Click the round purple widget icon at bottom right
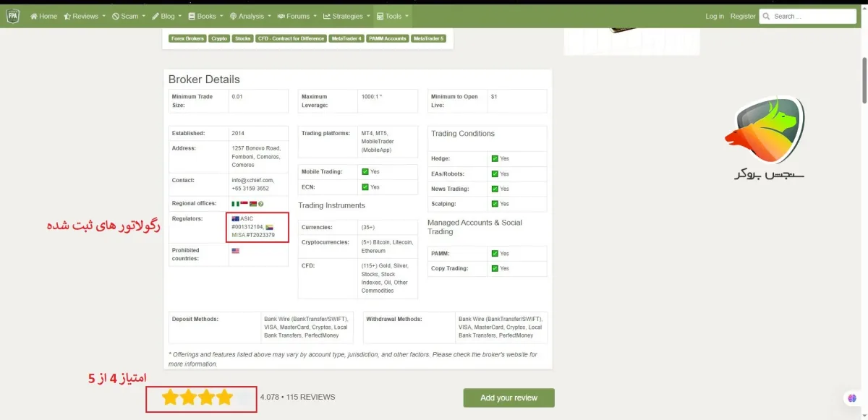 click(x=852, y=398)
